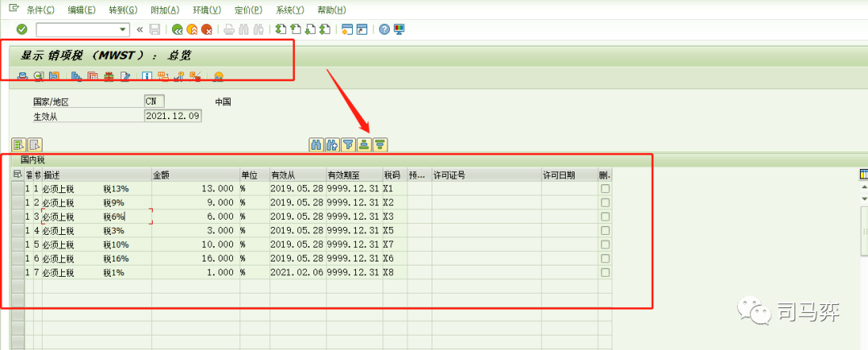Click the standard toolbar Find Next icon
The image size is (868, 350).
258,29
